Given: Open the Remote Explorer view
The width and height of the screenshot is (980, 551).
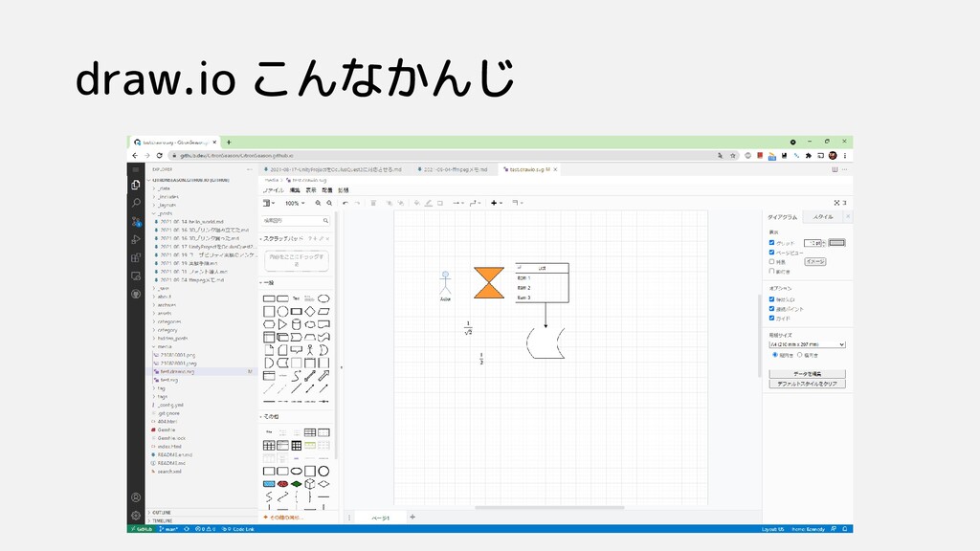Looking at the screenshot, I should click(136, 275).
